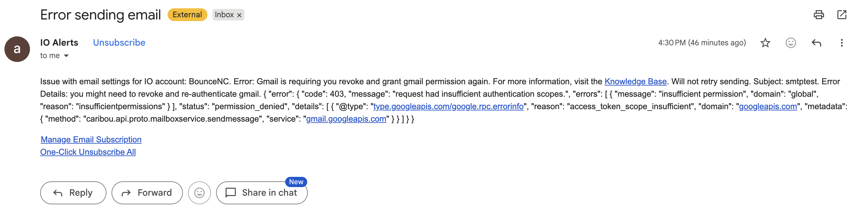
Task: Remove the Inbox label with its x
Action: click(x=239, y=15)
